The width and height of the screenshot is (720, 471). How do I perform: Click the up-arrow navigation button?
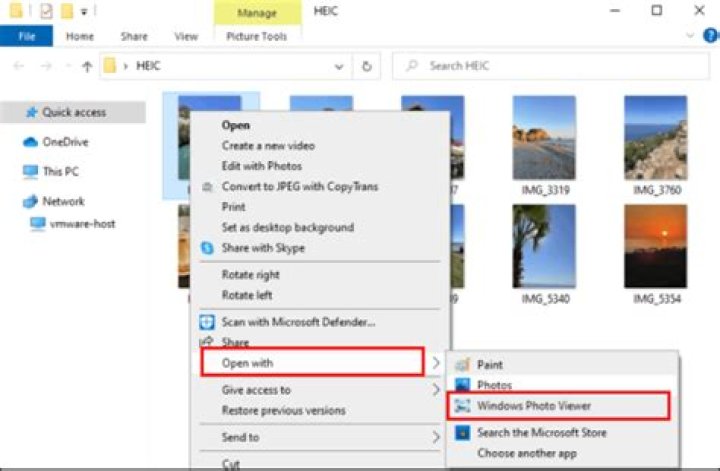[x=87, y=66]
